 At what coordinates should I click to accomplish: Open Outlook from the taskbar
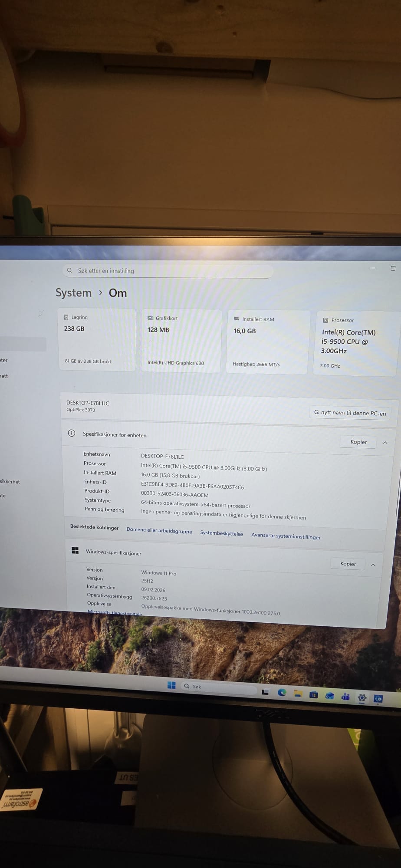click(330, 696)
